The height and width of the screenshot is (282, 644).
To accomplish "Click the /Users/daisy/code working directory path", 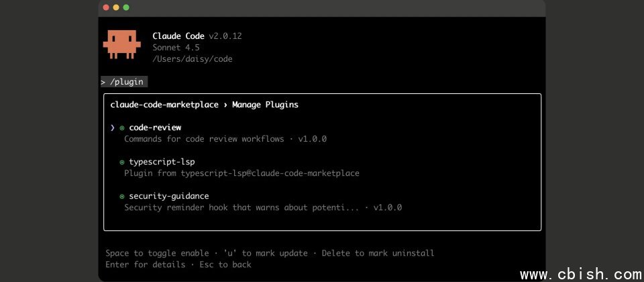I will click(192, 59).
